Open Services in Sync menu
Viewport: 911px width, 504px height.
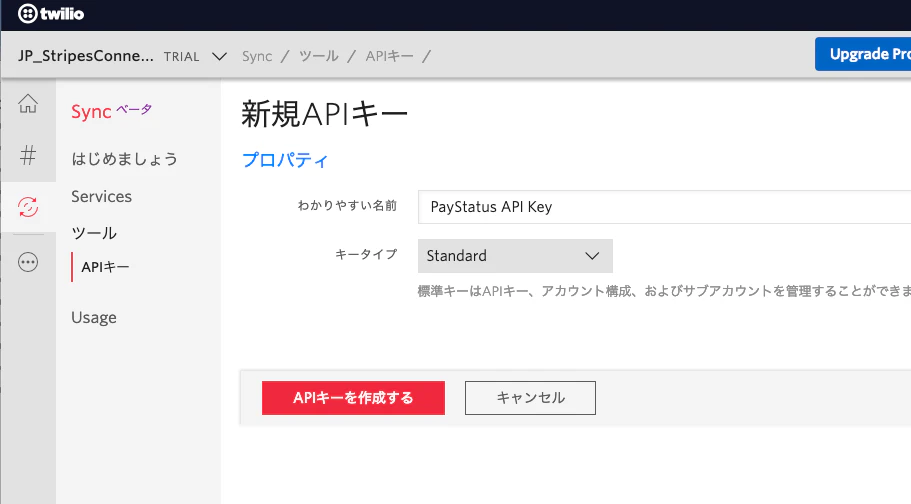click(x=102, y=196)
